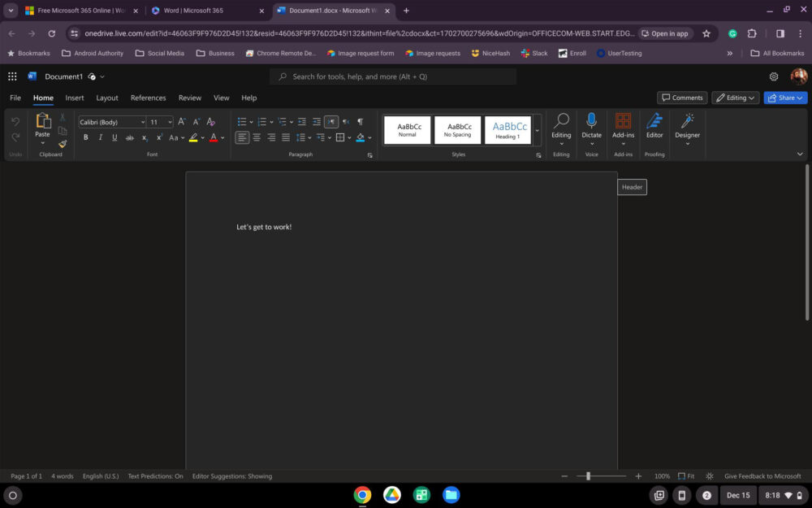Screen dimensions: 812x508
Task: Click the subscript icon
Action: click(x=144, y=137)
